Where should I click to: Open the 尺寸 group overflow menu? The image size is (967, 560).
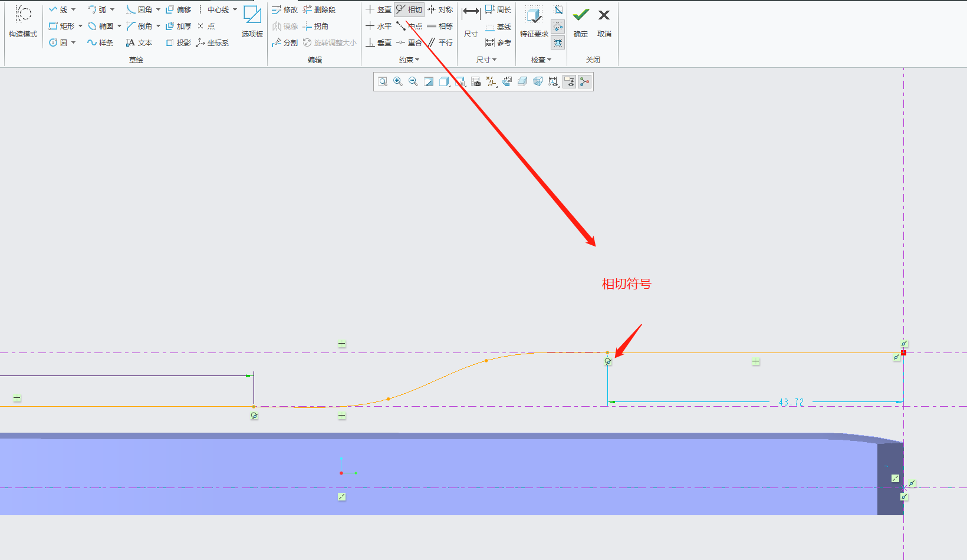[486, 60]
